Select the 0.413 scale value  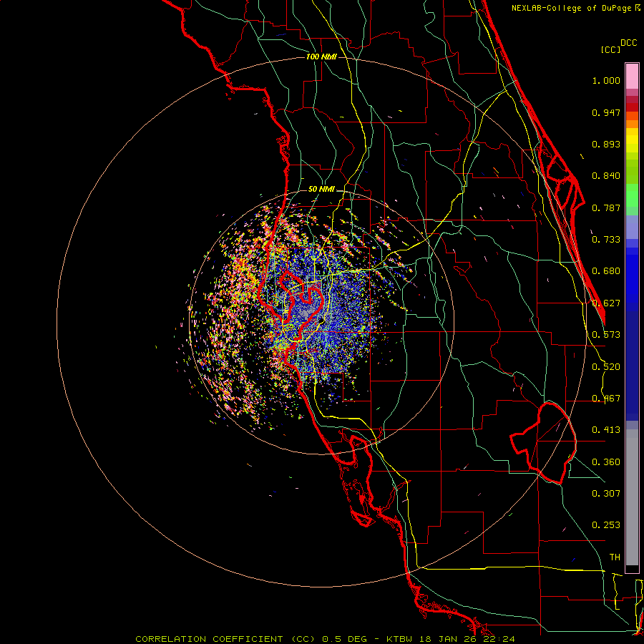606,430
